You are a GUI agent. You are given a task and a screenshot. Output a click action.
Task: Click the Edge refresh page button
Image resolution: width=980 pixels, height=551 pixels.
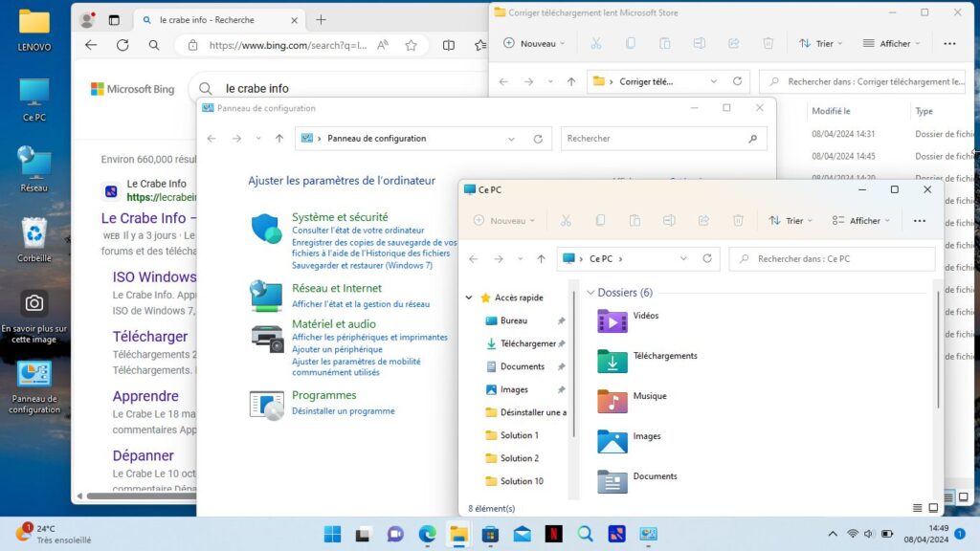(122, 45)
